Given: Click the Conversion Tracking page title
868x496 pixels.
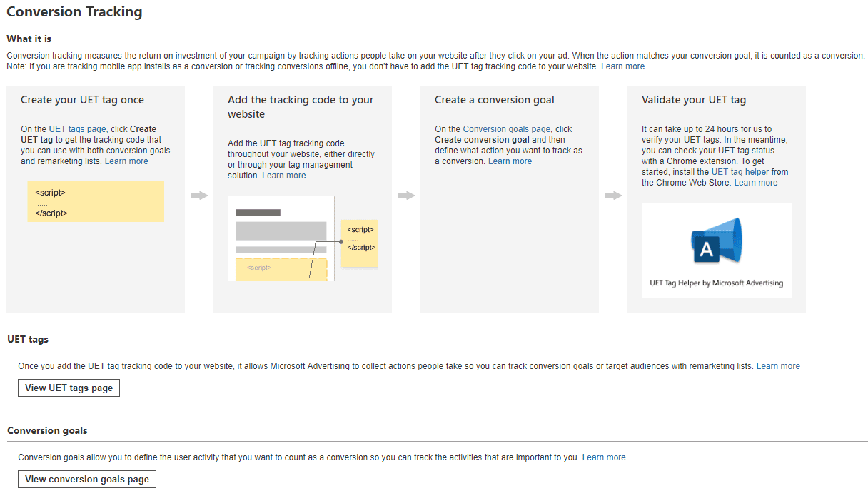Looking at the screenshot, I should tap(74, 12).
